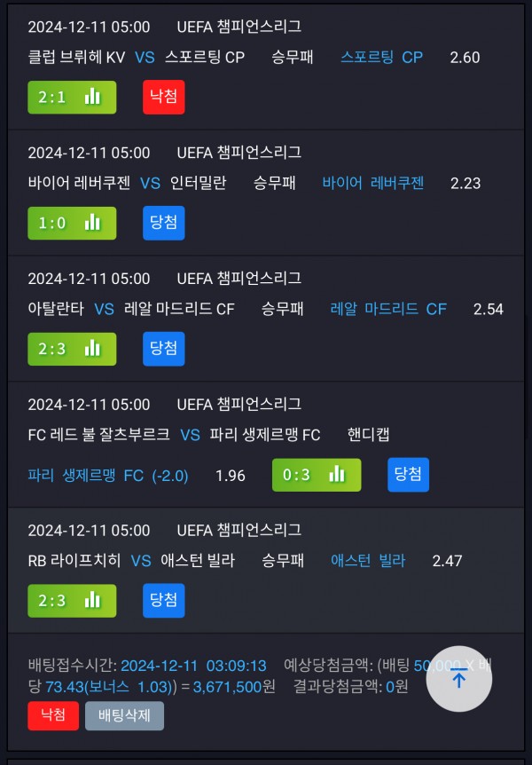Image resolution: width=532 pixels, height=765 pixels.
Task: Open stats chart on Leipzig 2:3 score
Action: coord(92,600)
